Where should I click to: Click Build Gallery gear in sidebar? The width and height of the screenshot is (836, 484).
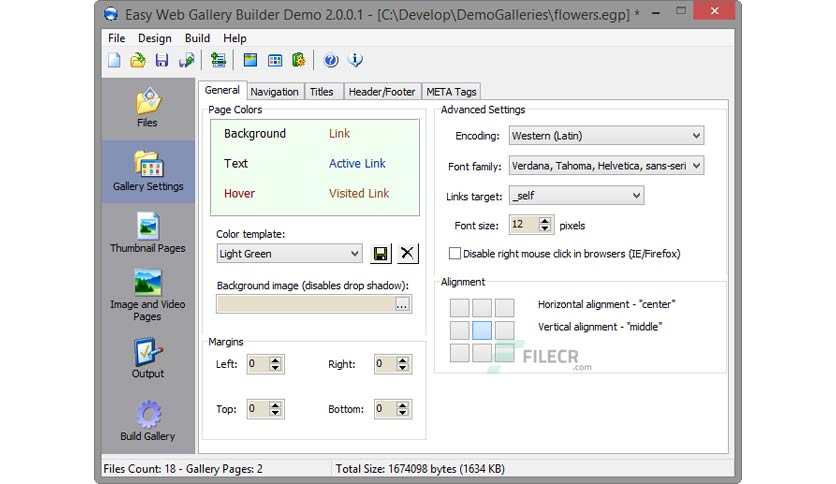[x=148, y=421]
